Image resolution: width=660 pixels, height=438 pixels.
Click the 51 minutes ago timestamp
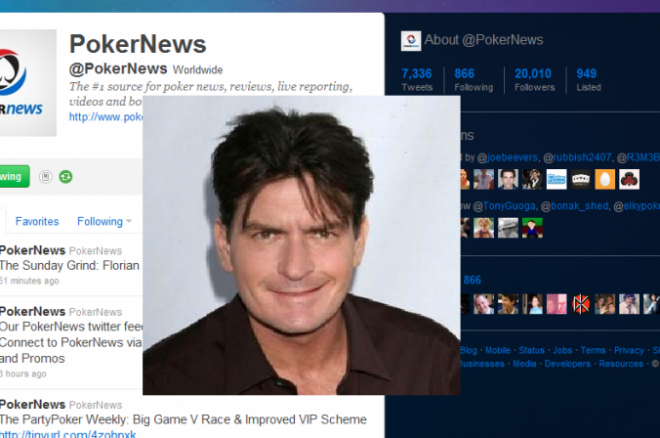(29, 281)
